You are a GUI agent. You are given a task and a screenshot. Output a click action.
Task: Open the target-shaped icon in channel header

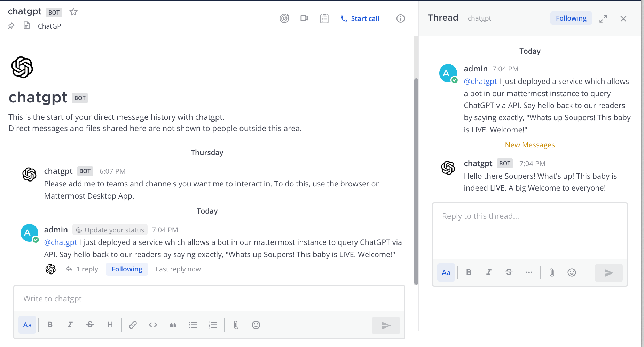click(x=284, y=18)
